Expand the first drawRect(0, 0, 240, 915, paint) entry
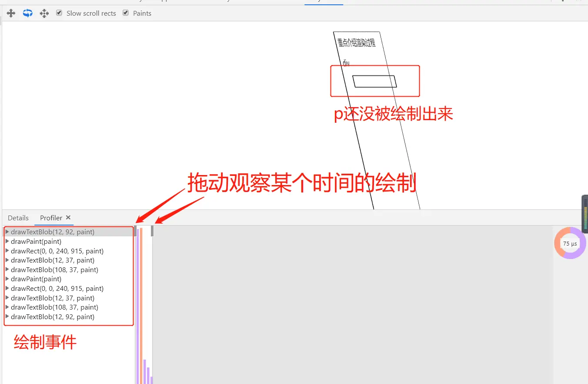This screenshot has width=588, height=384. 7,251
